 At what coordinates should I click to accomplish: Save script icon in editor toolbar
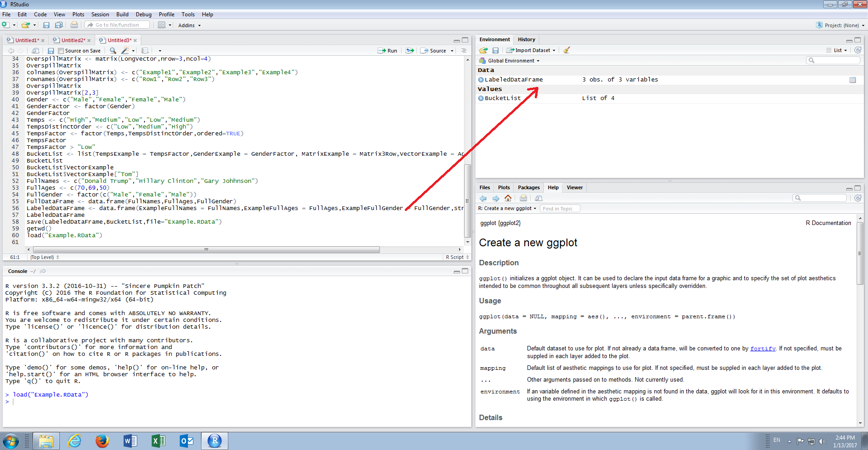[x=51, y=51]
